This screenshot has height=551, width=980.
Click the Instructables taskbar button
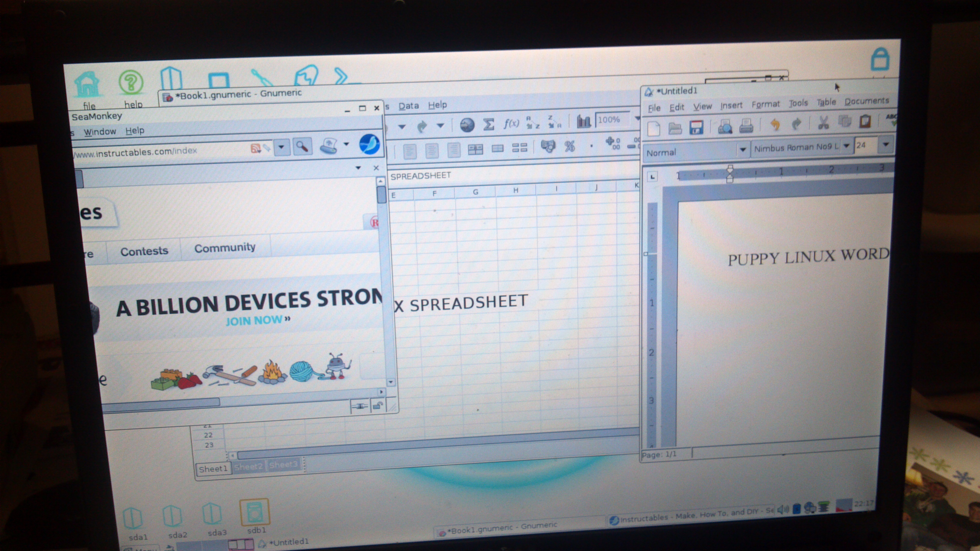[x=691, y=515]
